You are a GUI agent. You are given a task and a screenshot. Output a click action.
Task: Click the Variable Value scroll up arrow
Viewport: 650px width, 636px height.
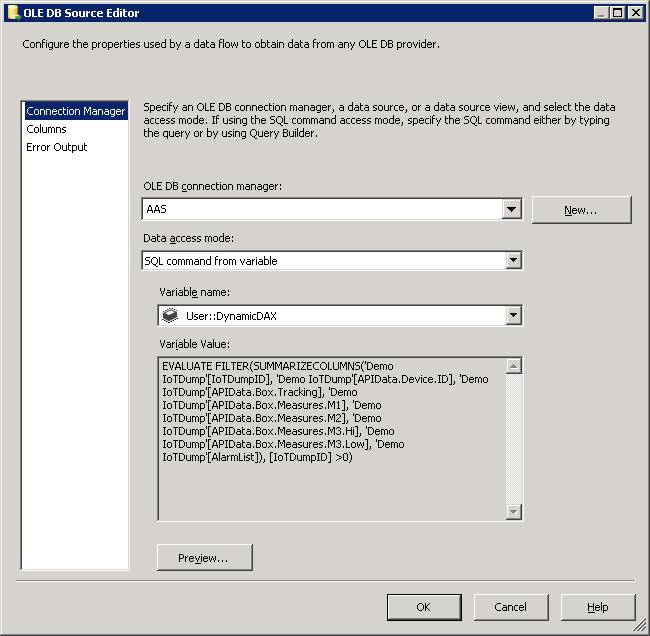click(514, 366)
